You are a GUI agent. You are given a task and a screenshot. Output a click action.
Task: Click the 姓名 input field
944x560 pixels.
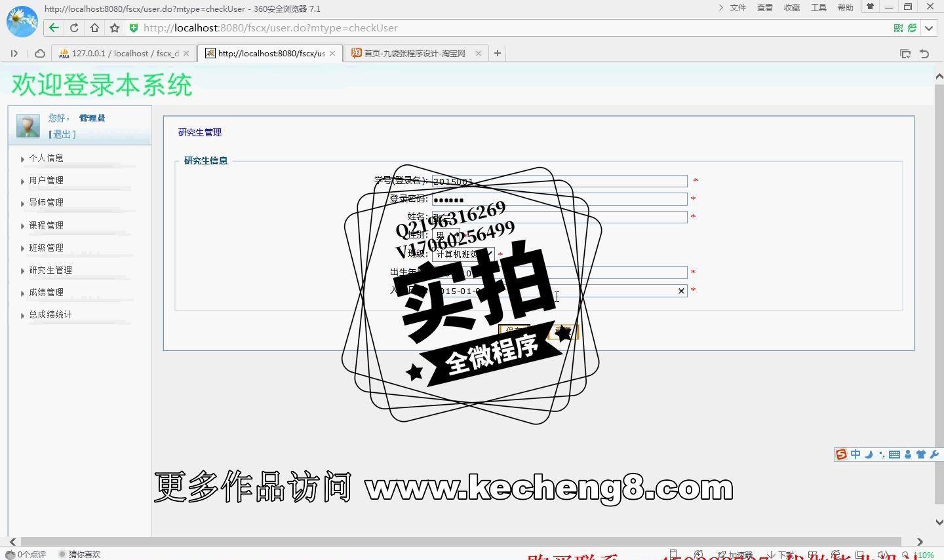pos(559,217)
